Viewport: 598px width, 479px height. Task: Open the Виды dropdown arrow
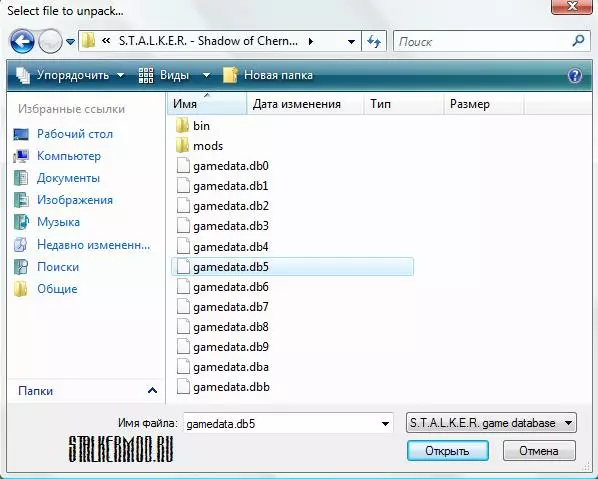point(206,75)
